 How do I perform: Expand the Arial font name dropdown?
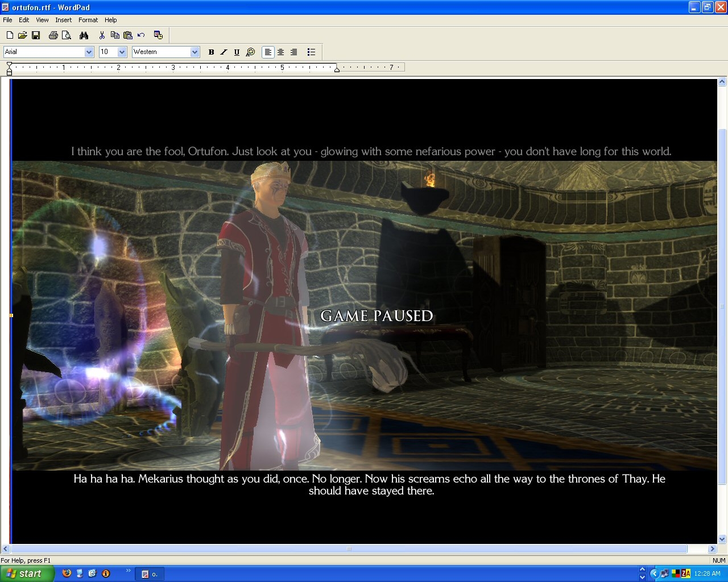click(x=89, y=52)
